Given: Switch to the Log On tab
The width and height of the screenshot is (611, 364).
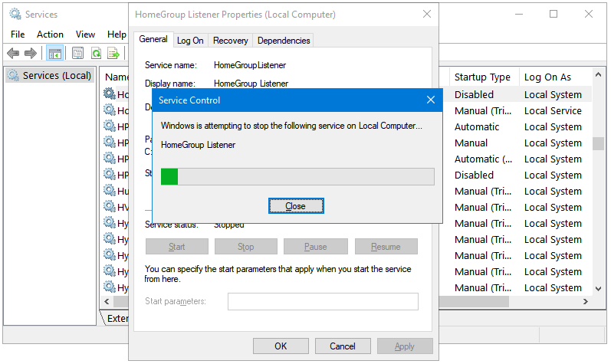Looking at the screenshot, I should [x=190, y=41].
